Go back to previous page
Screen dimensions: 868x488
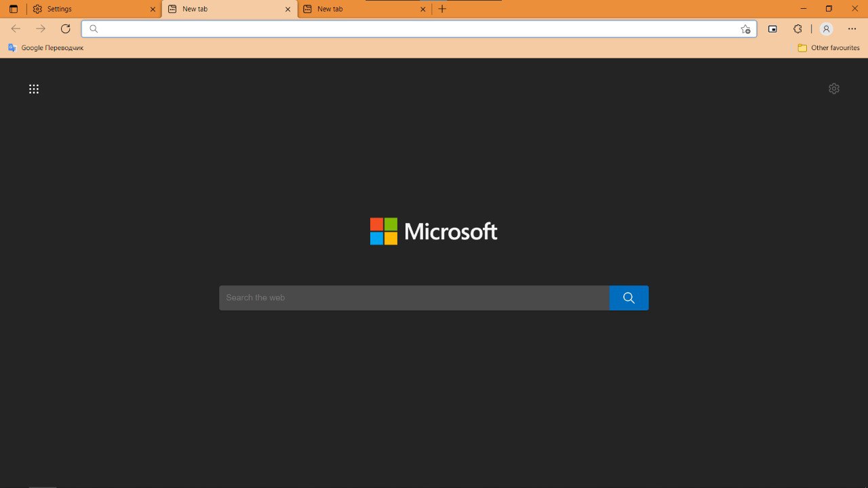16,28
